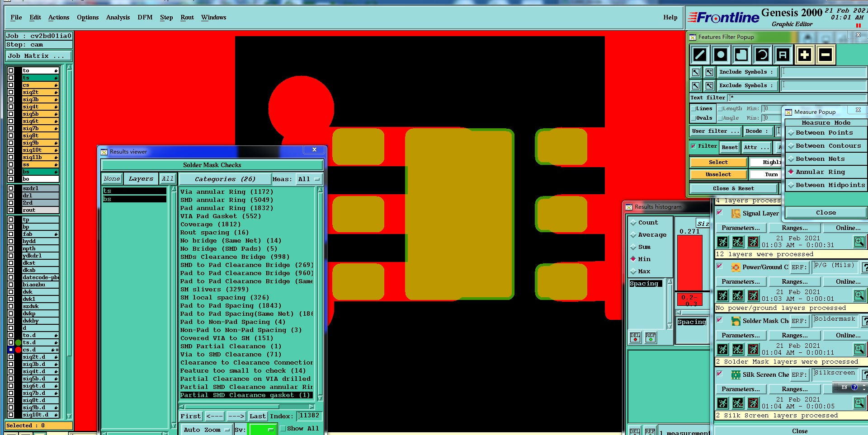This screenshot has height=435, width=868.
Task: Click the Signal Layer checklist icon
Action: pos(736,214)
